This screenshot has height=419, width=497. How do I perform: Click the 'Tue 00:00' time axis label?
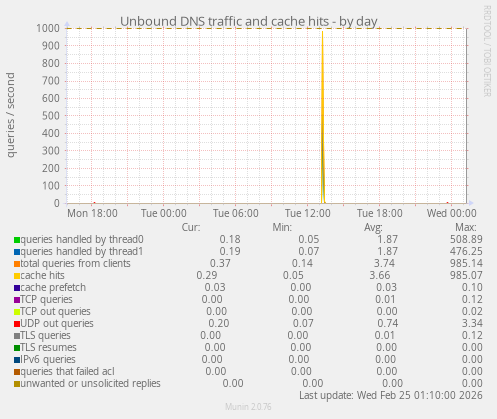pyautogui.click(x=164, y=213)
